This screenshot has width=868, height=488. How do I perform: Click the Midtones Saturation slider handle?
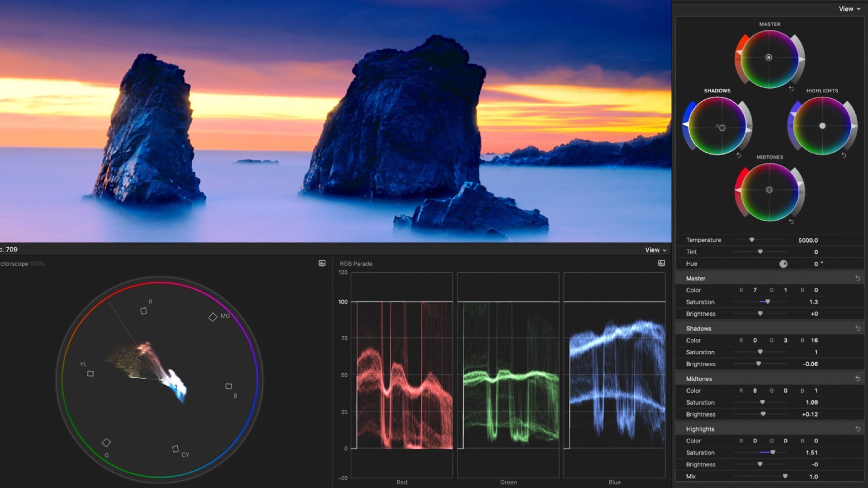pyautogui.click(x=762, y=402)
